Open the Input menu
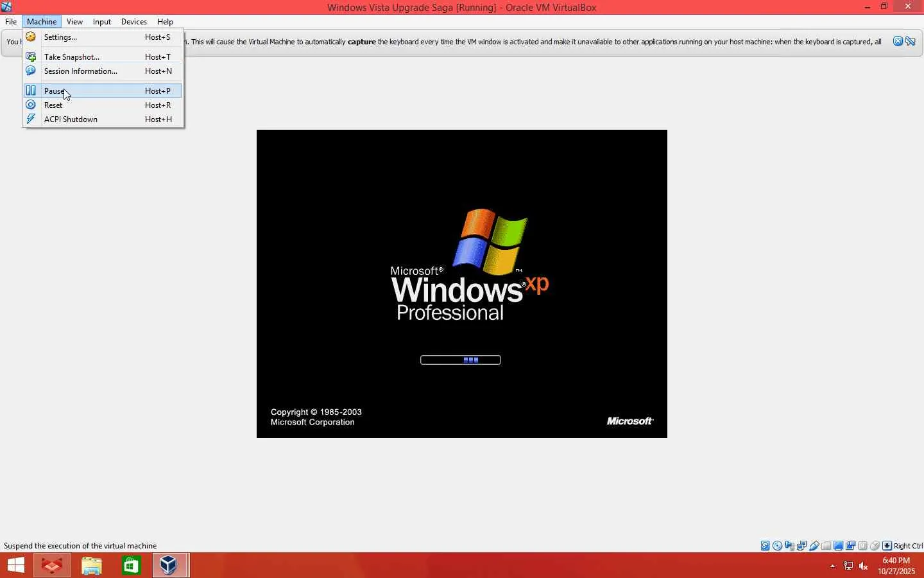 (102, 21)
